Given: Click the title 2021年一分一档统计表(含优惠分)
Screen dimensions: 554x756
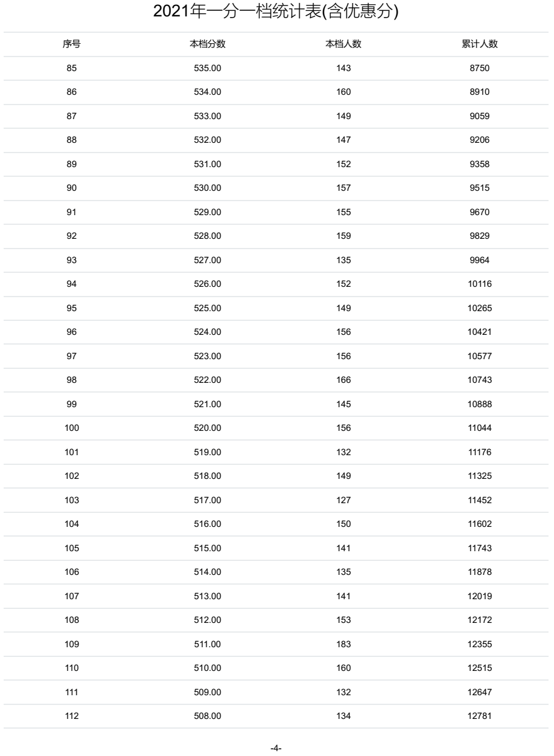Looking at the screenshot, I should [x=277, y=12].
